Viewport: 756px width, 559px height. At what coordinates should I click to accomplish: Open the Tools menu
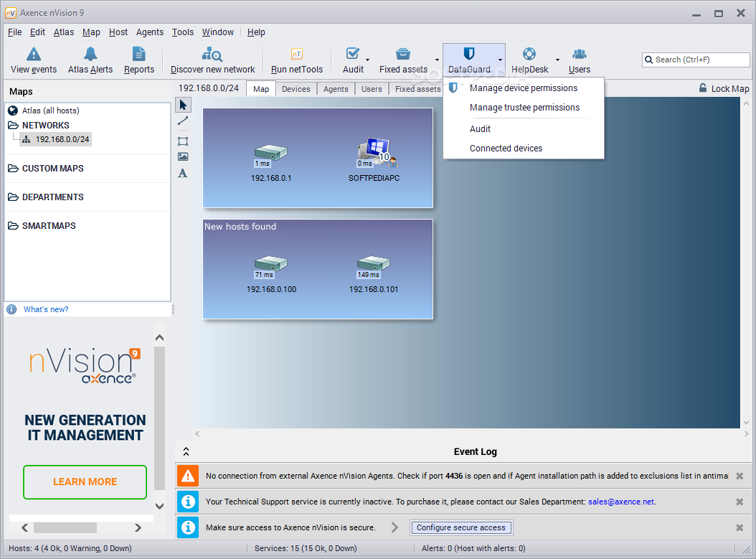[183, 32]
